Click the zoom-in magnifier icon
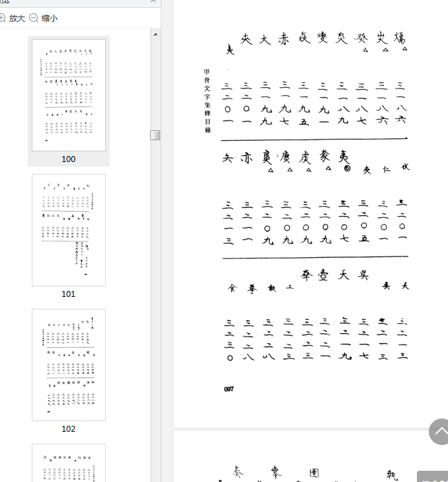The width and height of the screenshot is (448, 482). pos(2,18)
